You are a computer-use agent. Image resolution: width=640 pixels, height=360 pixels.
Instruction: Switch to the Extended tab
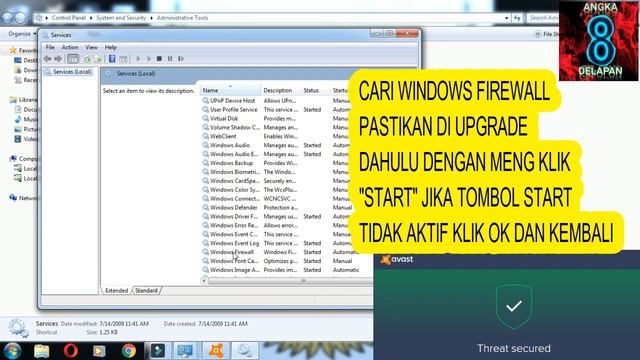pos(116,291)
